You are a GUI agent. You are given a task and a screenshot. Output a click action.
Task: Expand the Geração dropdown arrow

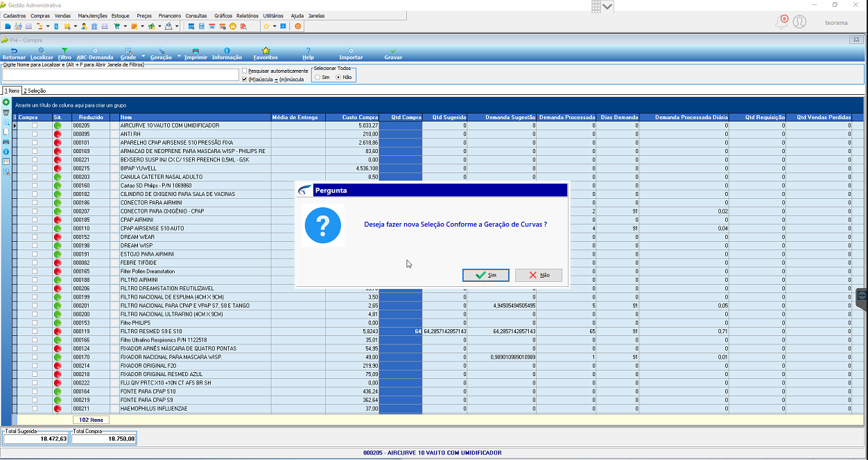(x=179, y=56)
